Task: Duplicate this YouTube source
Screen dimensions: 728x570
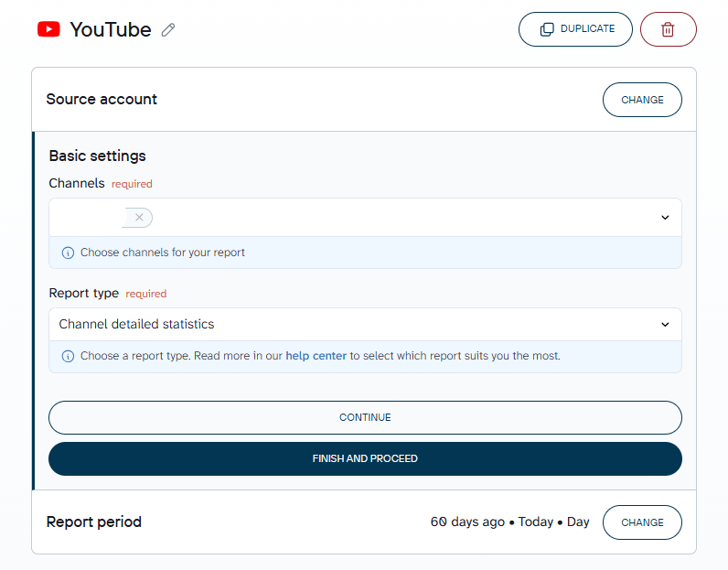Action: click(575, 29)
